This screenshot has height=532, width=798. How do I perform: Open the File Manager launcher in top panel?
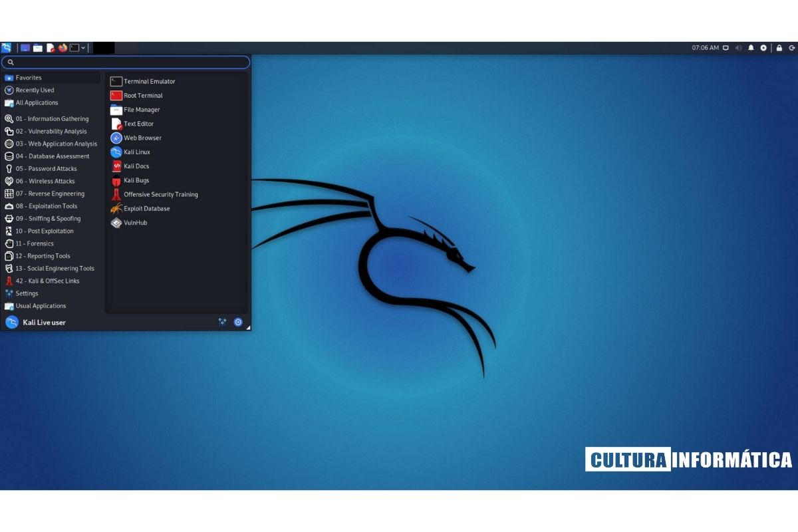coord(38,48)
